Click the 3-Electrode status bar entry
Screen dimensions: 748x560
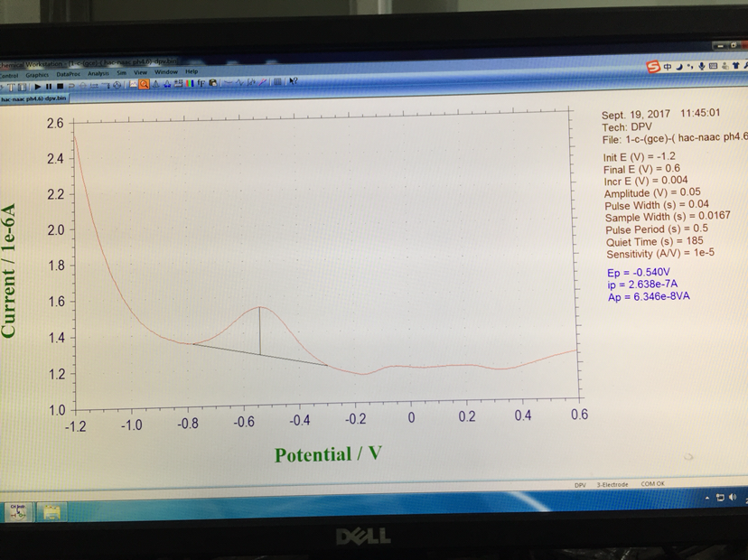(x=612, y=485)
